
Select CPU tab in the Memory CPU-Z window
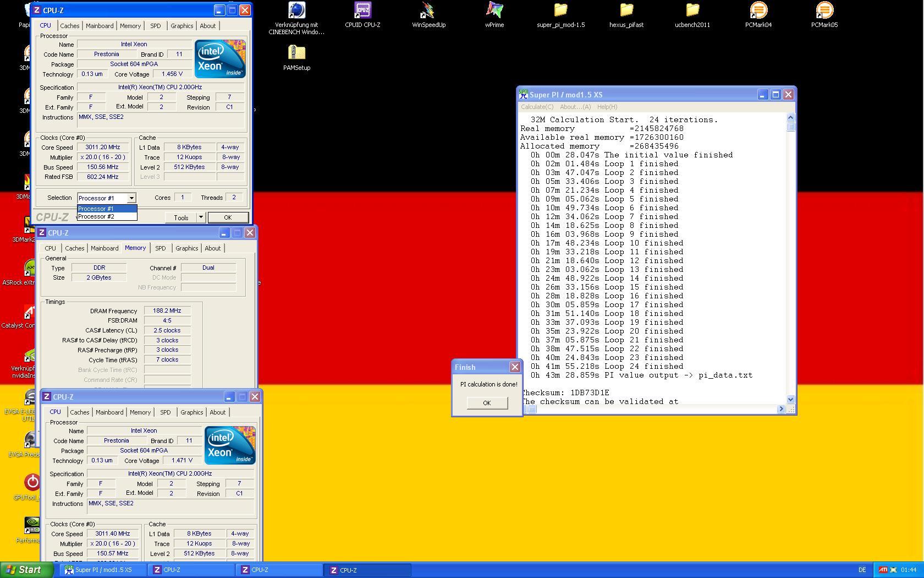pyautogui.click(x=50, y=248)
